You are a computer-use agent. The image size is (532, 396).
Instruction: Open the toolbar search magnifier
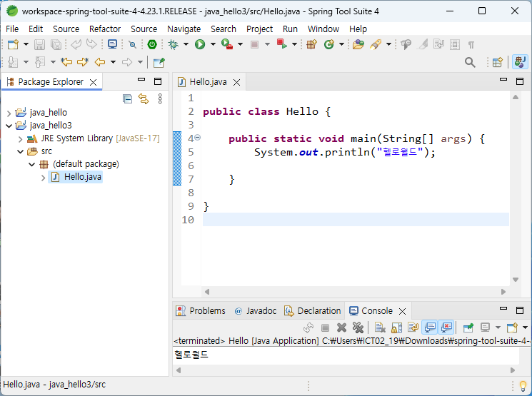[470, 62]
